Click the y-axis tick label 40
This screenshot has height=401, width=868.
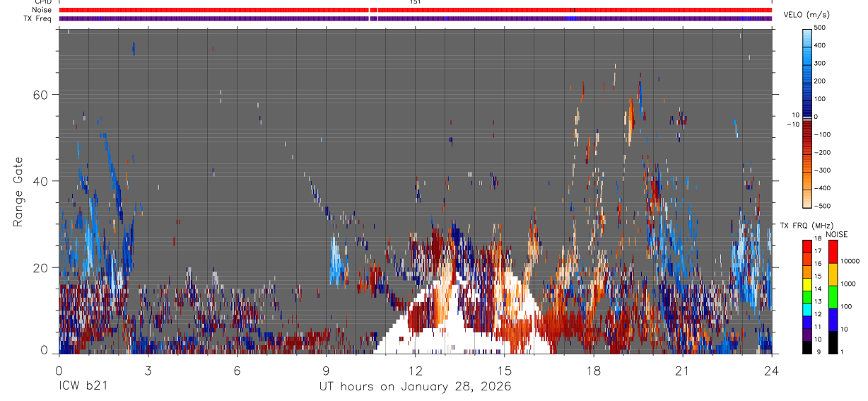tap(41, 181)
